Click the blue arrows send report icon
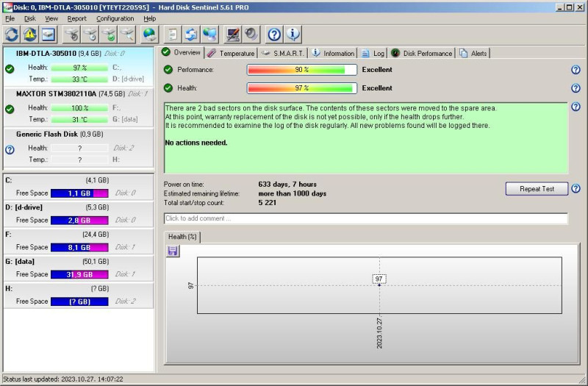588x386 pixels. pos(191,35)
